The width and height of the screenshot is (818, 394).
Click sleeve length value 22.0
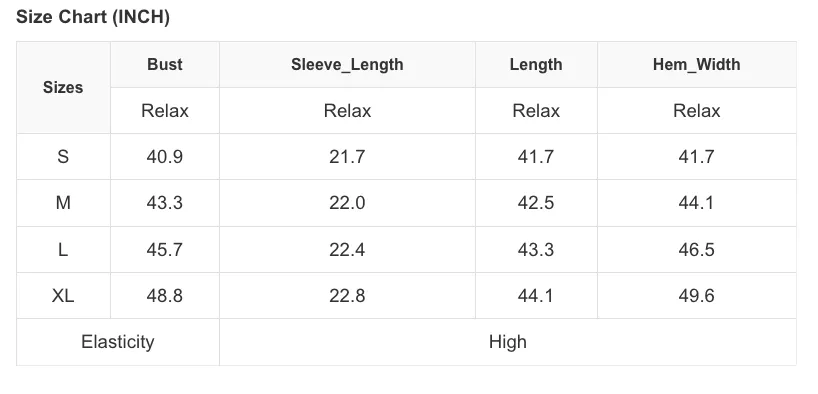click(347, 203)
